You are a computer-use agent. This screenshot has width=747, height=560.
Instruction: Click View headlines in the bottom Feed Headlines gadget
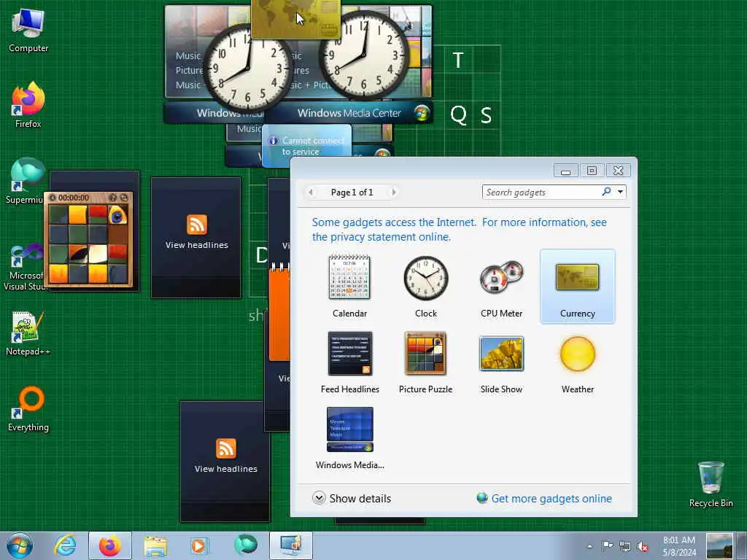click(x=226, y=469)
